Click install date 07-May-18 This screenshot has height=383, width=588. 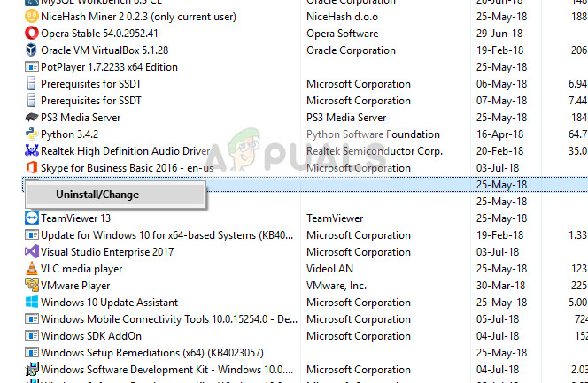[502, 101]
